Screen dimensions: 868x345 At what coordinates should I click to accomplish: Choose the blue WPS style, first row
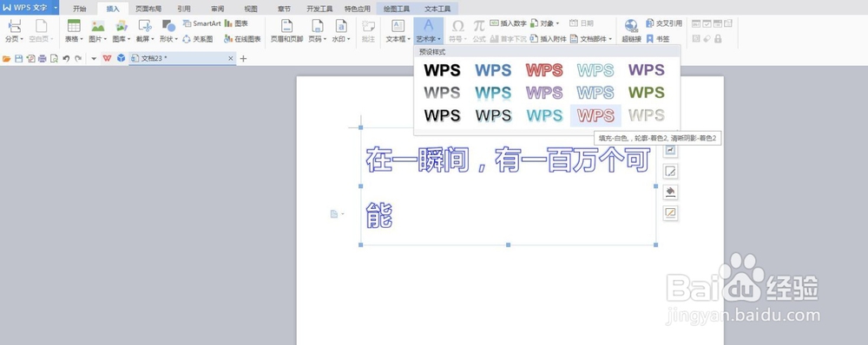click(493, 70)
